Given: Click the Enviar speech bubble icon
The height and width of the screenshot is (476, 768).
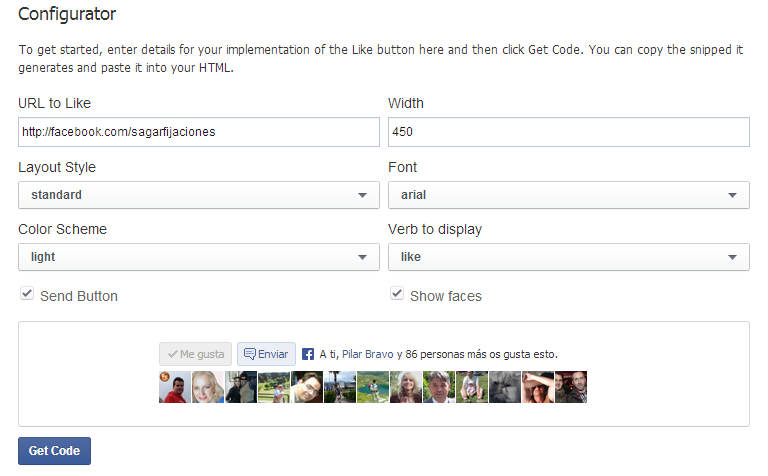Looking at the screenshot, I should [250, 354].
